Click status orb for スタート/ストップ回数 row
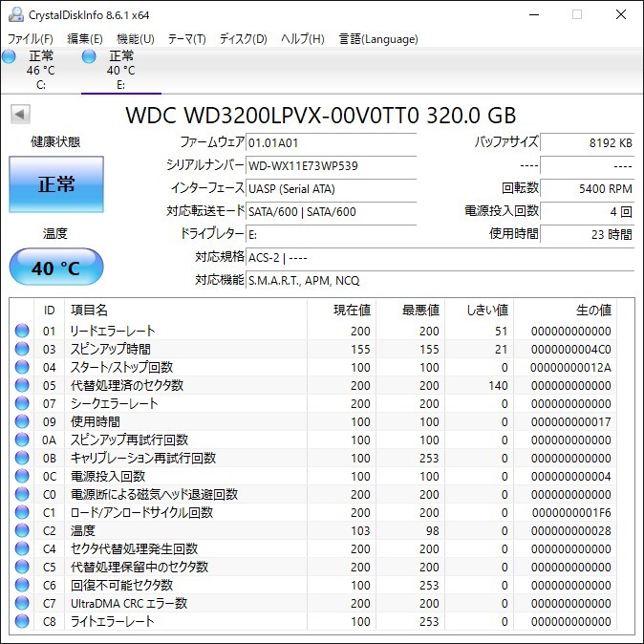Image resolution: width=644 pixels, height=644 pixels. pos(22,367)
